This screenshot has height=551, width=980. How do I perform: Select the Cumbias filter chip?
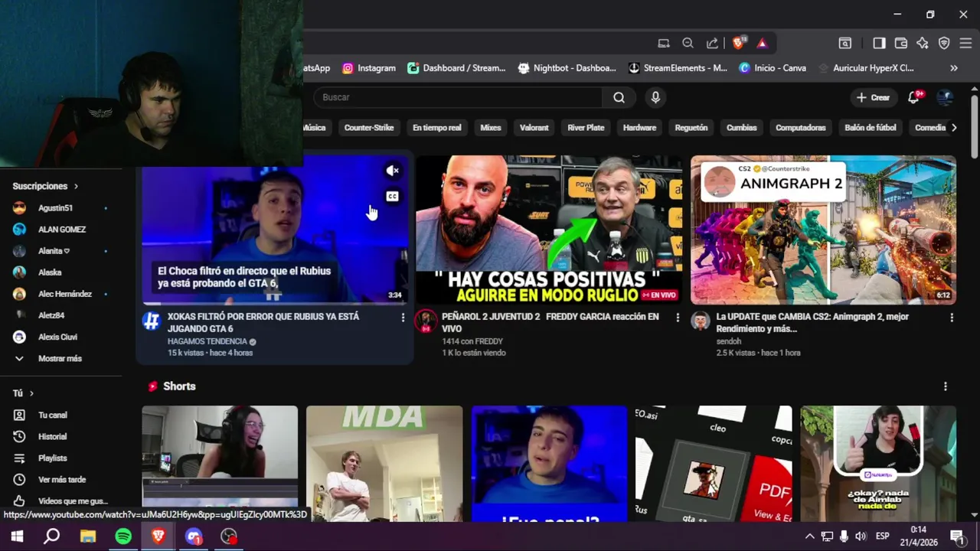tap(742, 128)
